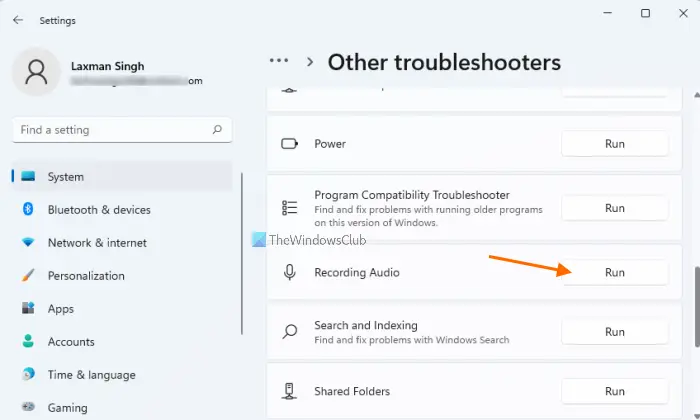
Task: Click the scrollbar up arrow
Action: 697,95
